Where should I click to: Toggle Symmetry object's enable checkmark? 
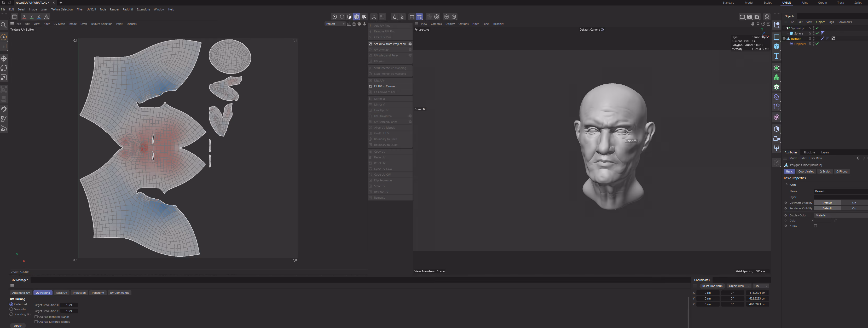point(817,28)
